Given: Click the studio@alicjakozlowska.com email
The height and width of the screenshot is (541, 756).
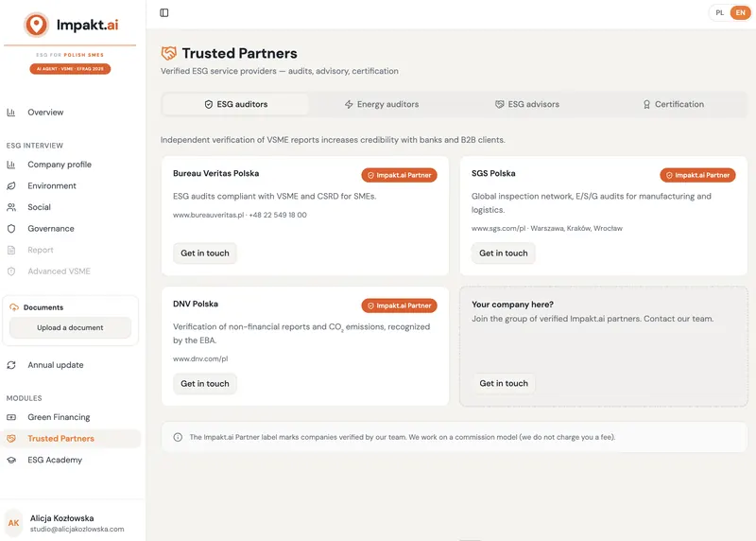Looking at the screenshot, I should click(77, 529).
